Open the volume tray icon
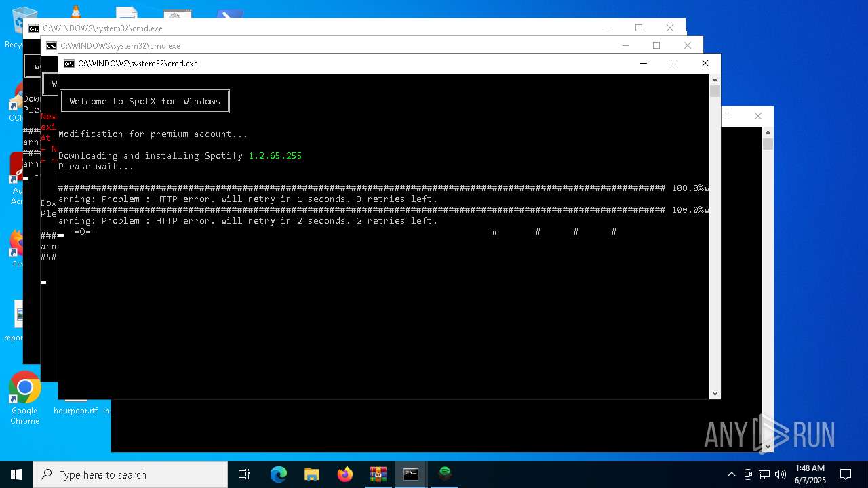The width and height of the screenshot is (868, 488). click(x=781, y=474)
